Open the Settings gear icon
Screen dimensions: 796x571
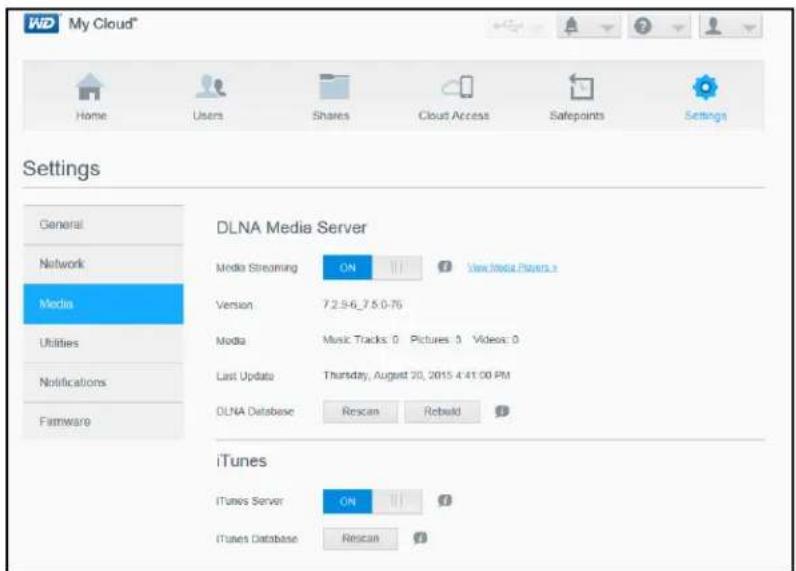706,87
